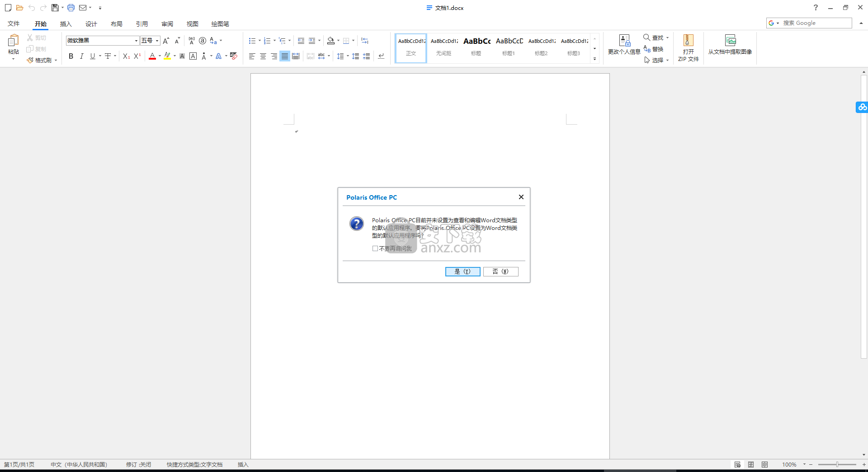Click the text direction icon
This screenshot has height=472, width=868.
coord(365,41)
